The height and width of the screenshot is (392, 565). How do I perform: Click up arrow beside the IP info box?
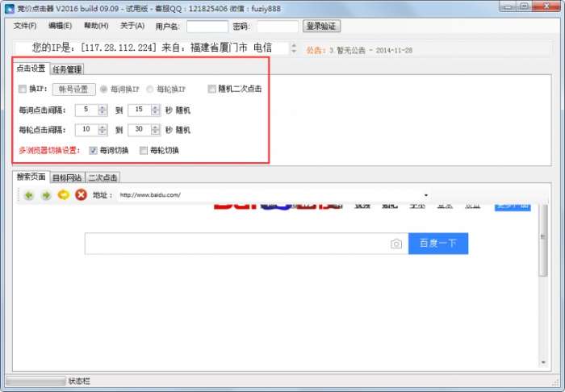click(x=294, y=45)
